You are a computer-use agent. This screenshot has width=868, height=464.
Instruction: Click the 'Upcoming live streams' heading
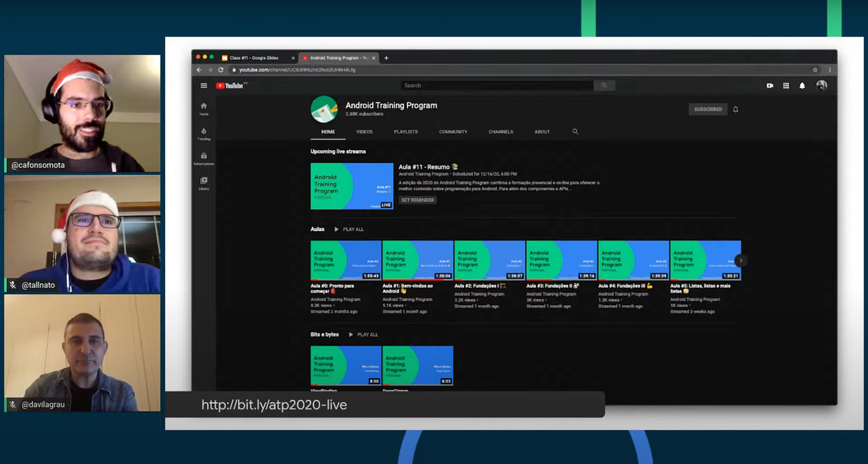[339, 151]
